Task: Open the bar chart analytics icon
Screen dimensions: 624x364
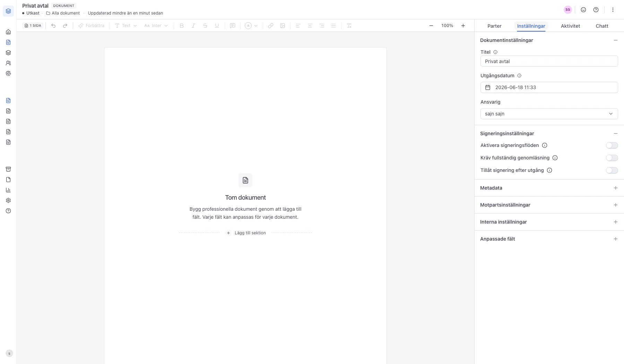Action: (8, 190)
